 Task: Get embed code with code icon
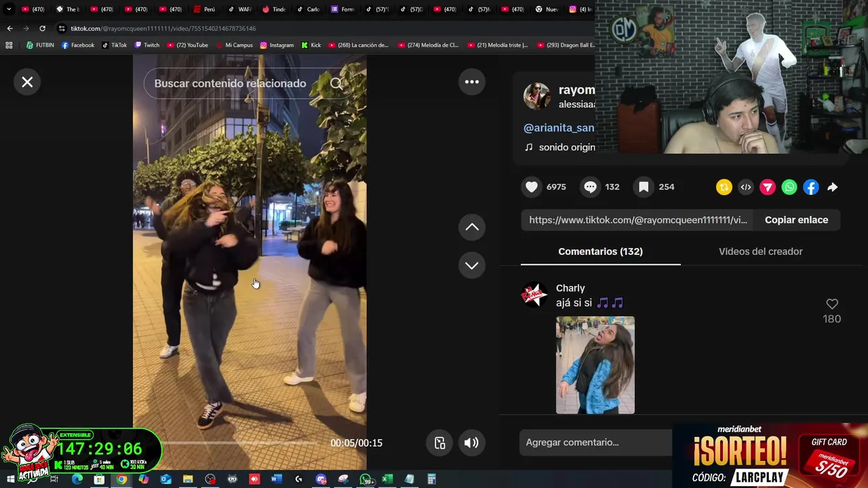746,187
